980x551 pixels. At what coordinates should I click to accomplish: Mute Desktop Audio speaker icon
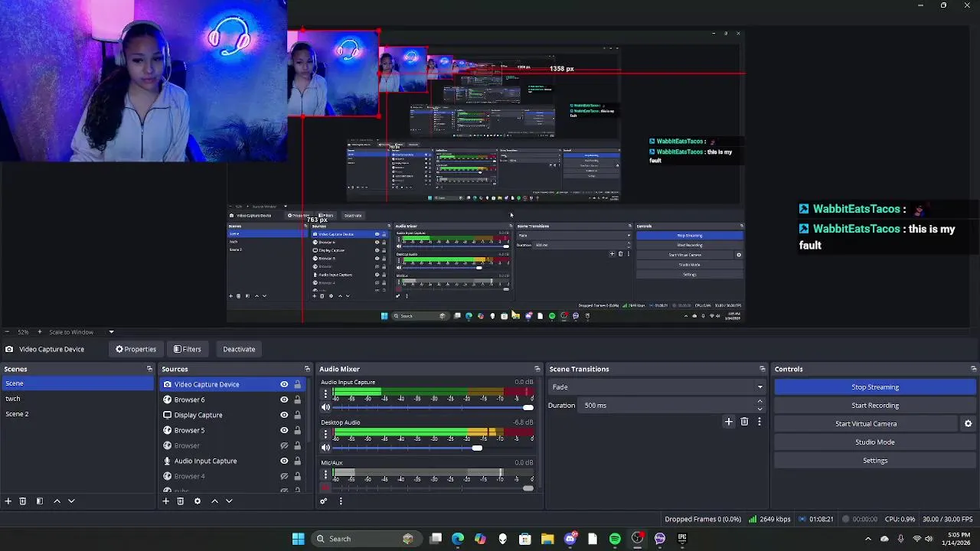pyautogui.click(x=325, y=448)
